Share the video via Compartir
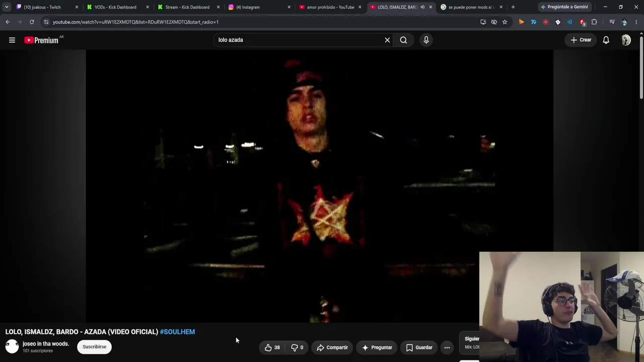 (332, 347)
